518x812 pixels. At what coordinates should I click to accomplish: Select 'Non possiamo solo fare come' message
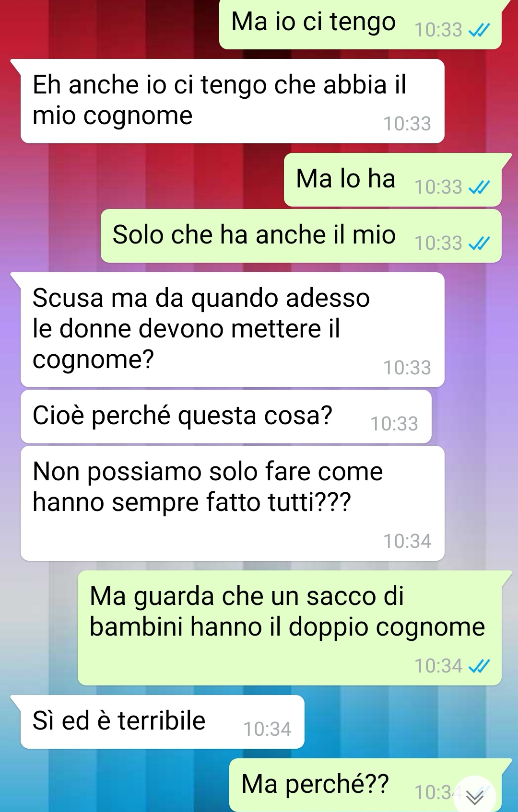click(x=232, y=503)
